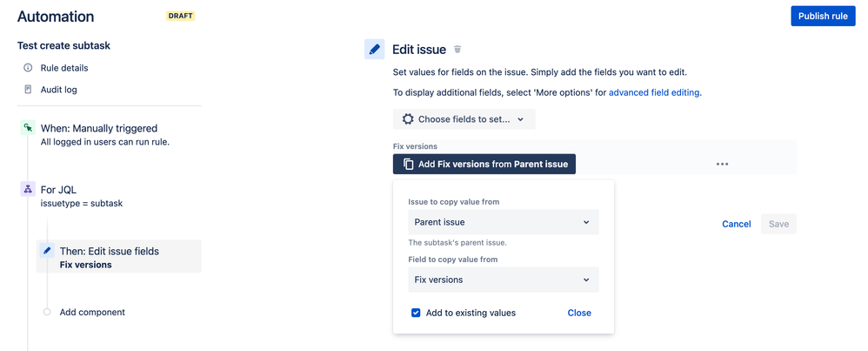Click the trash icon beside Edit issue

[458, 50]
